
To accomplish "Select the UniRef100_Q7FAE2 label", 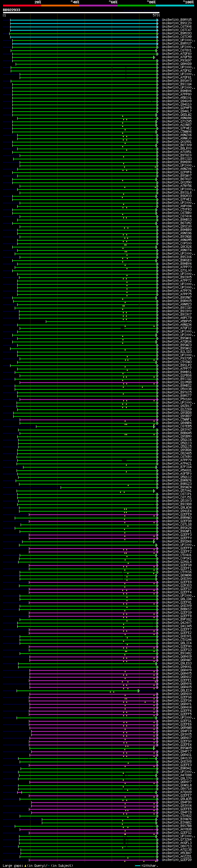I will (177, 128).
